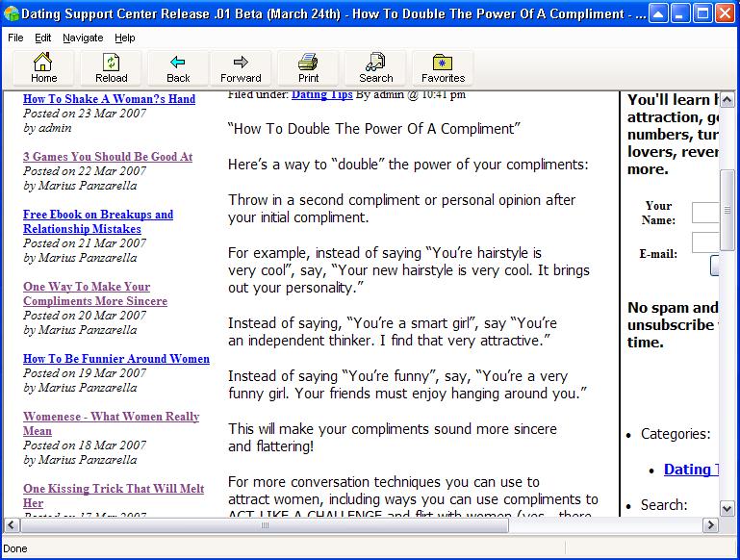The width and height of the screenshot is (740, 560).
Task: Click the Your Name input field
Action: point(705,213)
